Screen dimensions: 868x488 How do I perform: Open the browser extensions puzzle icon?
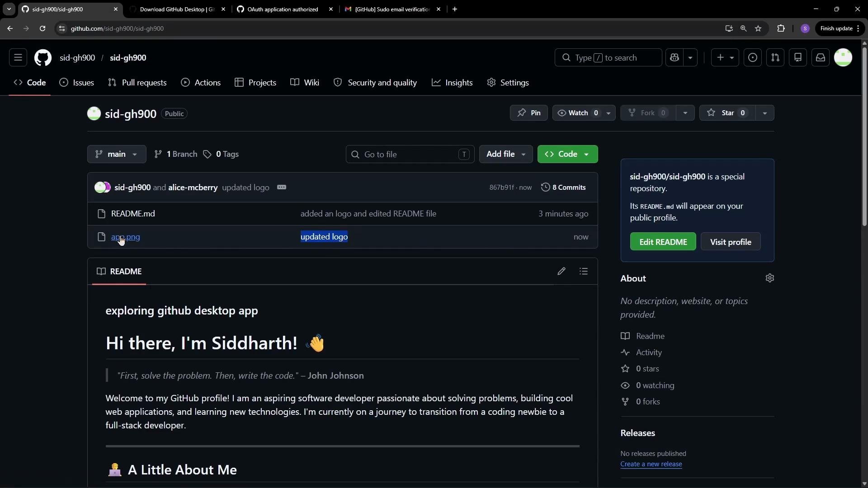coord(781,28)
